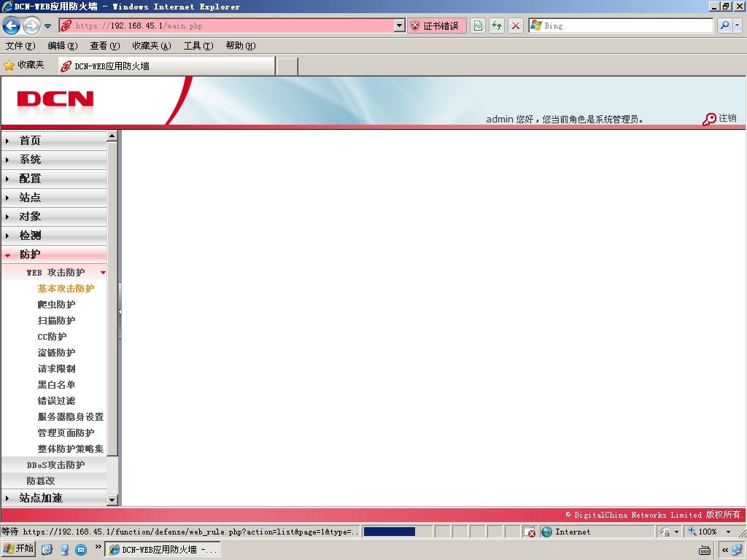The height and width of the screenshot is (560, 747).
Task: Expand the 对象 sidebar section
Action: tap(54, 216)
